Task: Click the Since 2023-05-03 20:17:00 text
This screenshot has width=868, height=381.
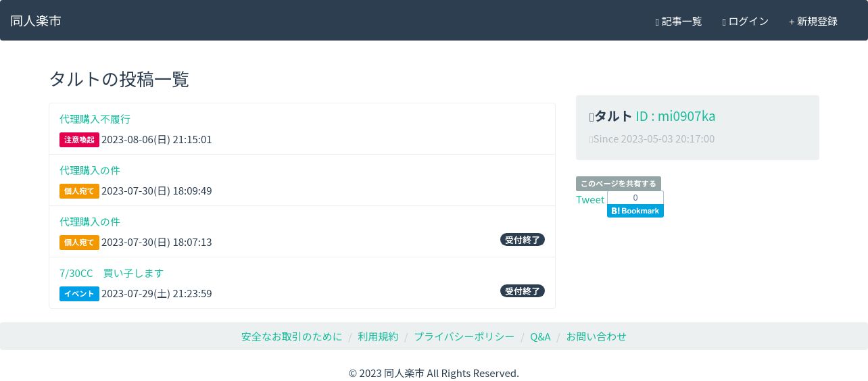Action: [654, 139]
